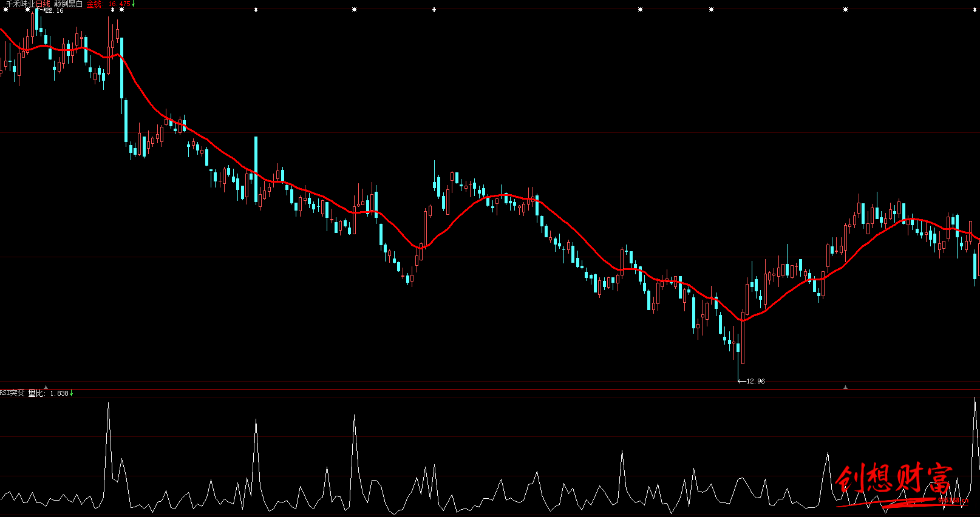980x517 pixels.
Task: Click the small gray triangle above RSI突变 label
Action: tap(46, 387)
